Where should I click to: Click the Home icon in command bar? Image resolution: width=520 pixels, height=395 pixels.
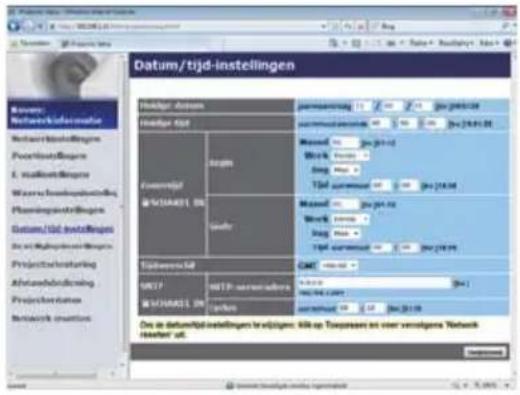(x=333, y=43)
